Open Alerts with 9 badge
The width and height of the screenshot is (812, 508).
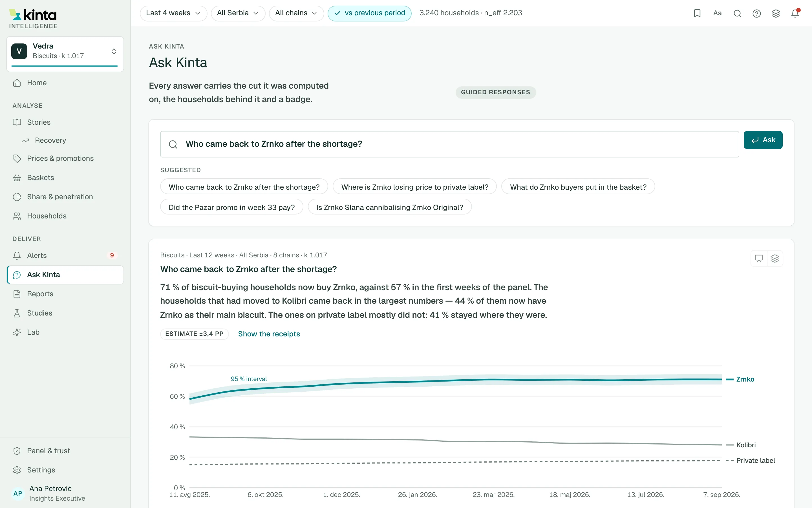point(65,255)
